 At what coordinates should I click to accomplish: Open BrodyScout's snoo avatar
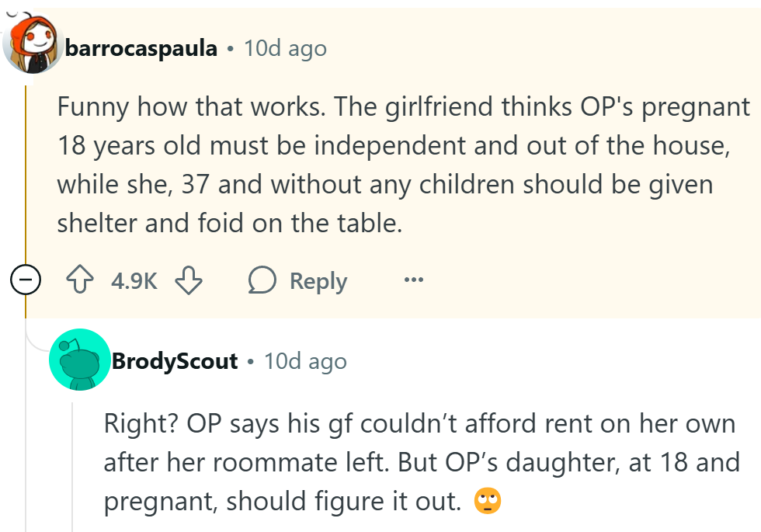pyautogui.click(x=80, y=361)
